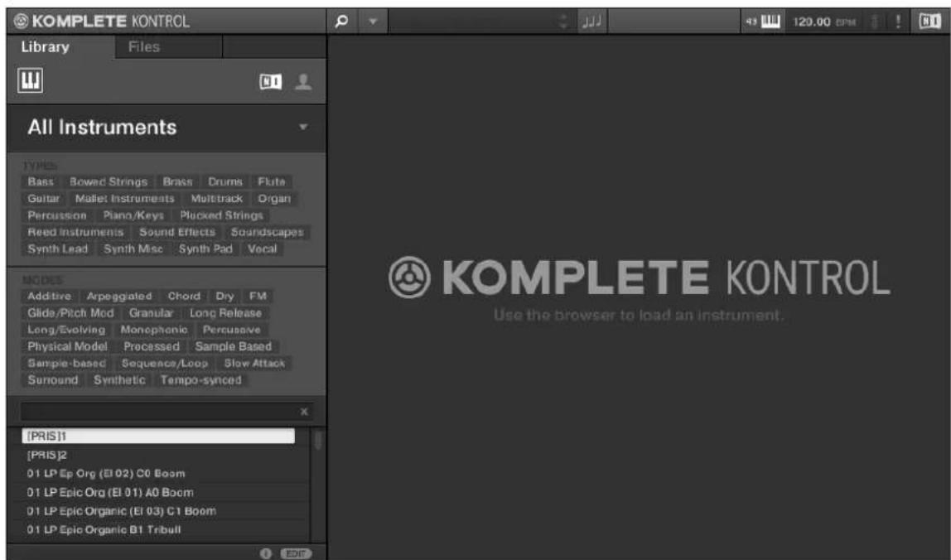Screen dimensions: 951x560
Task: Apply the Slow Attack mode filter
Action: [x=254, y=363]
